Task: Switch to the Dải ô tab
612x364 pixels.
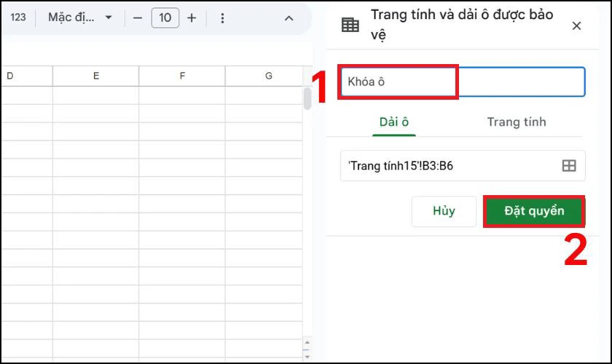Action: (394, 122)
